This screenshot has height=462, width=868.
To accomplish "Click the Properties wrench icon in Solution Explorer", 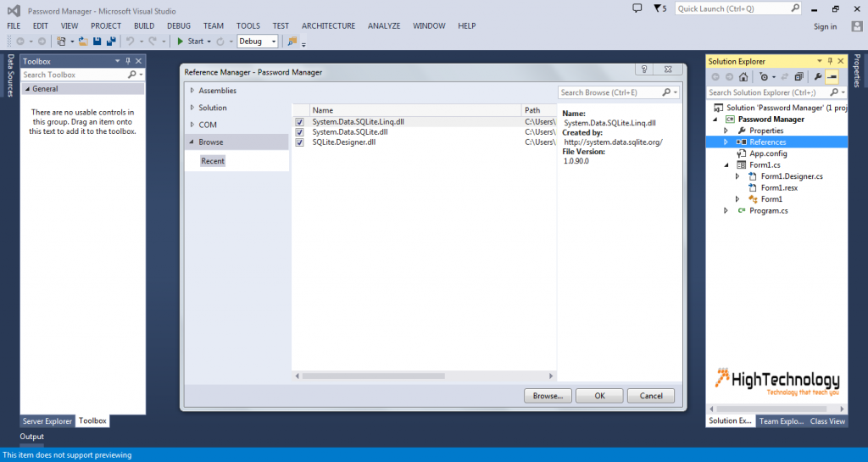I will pos(818,77).
